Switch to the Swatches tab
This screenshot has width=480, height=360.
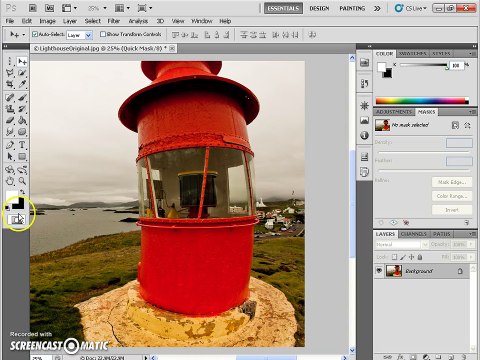tap(412, 53)
